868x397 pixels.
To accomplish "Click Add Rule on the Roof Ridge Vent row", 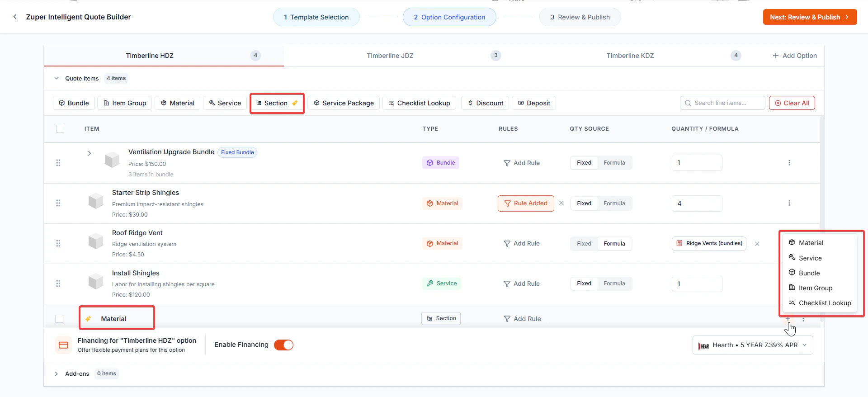I will [522, 244].
